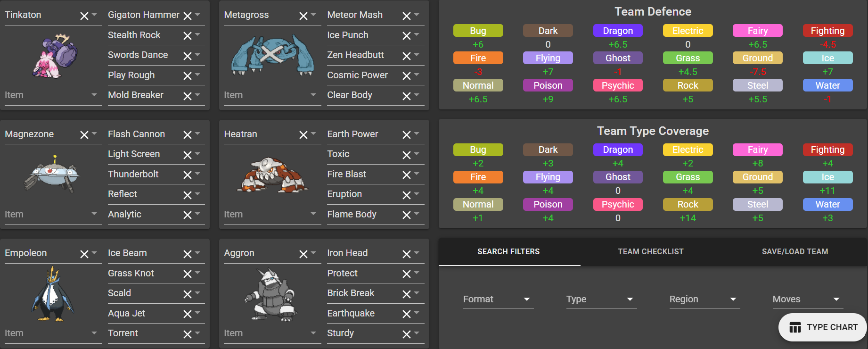The width and height of the screenshot is (868, 349).
Task: Remove Swords Dance with its X icon
Action: coord(188,56)
